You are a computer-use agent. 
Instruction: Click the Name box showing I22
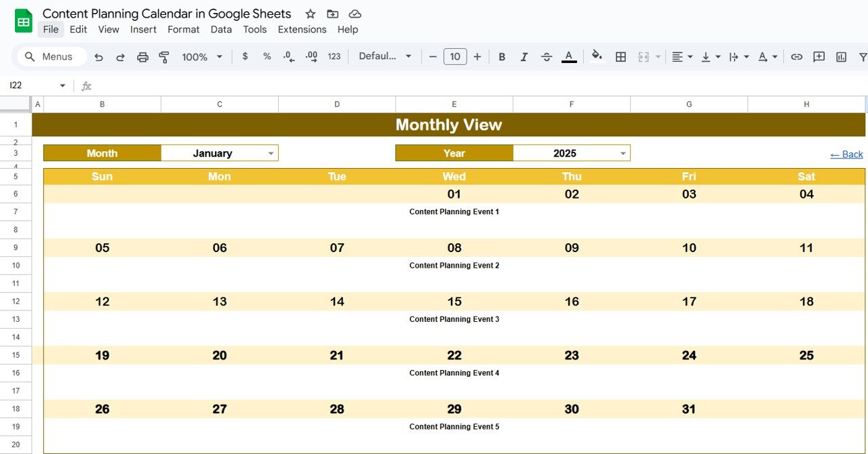pos(34,85)
